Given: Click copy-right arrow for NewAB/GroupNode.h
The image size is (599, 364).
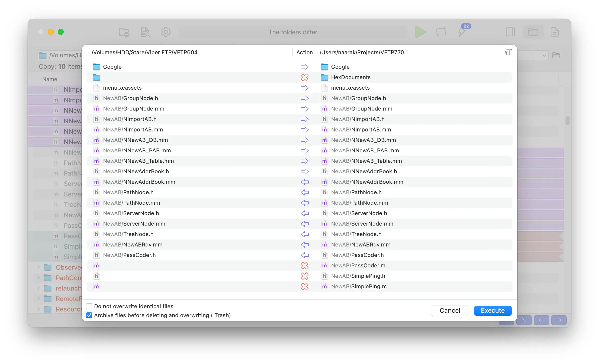Looking at the screenshot, I should pos(304,98).
